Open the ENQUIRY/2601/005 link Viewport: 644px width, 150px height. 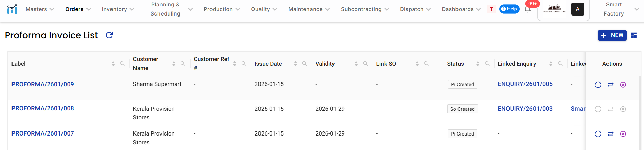tap(525, 84)
